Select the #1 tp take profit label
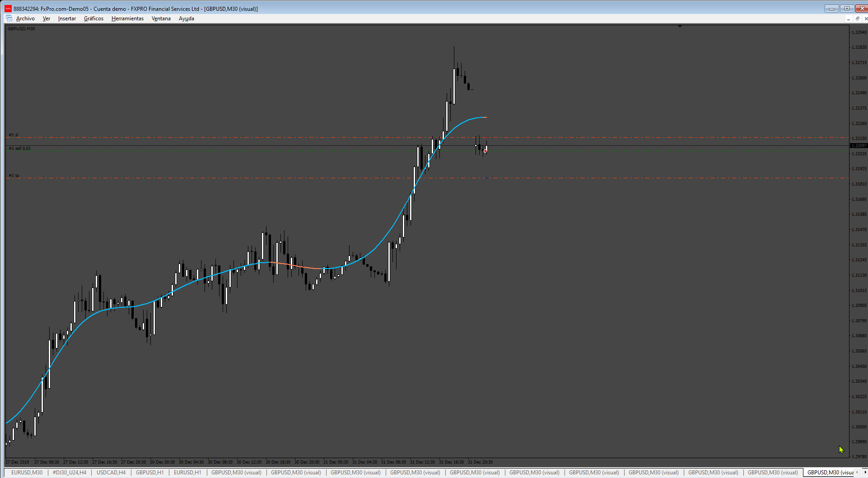 (14, 175)
